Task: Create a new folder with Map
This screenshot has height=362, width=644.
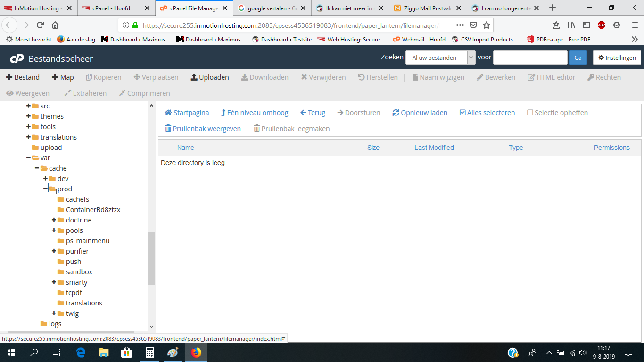Action: click(63, 77)
